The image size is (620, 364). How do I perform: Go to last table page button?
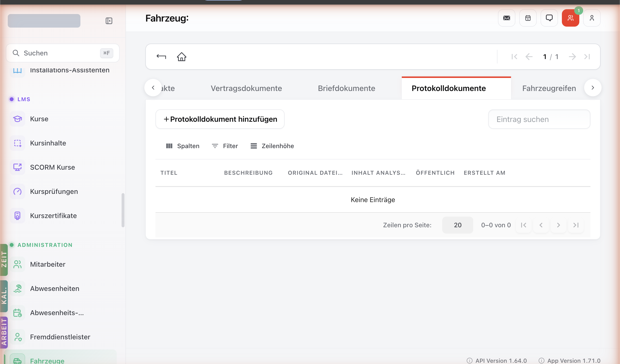tap(576, 225)
